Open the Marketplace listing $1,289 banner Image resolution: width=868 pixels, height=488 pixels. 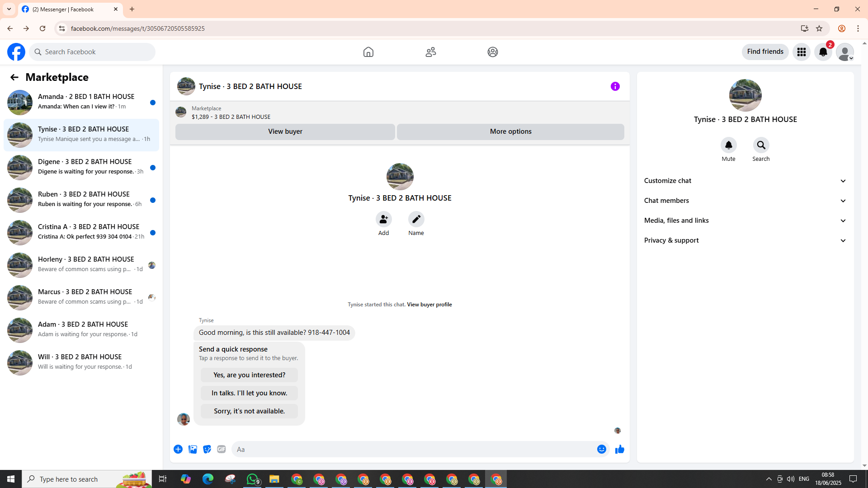point(400,113)
